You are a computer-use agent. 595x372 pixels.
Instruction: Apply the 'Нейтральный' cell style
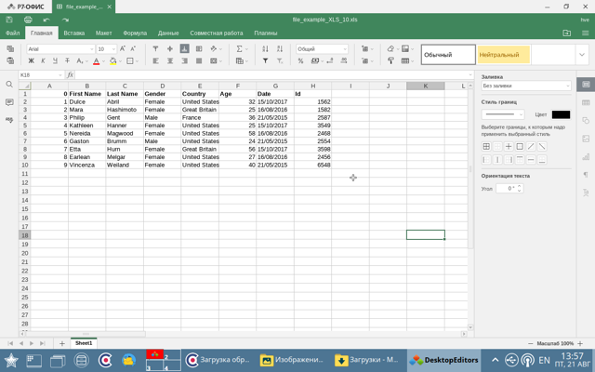click(x=503, y=55)
